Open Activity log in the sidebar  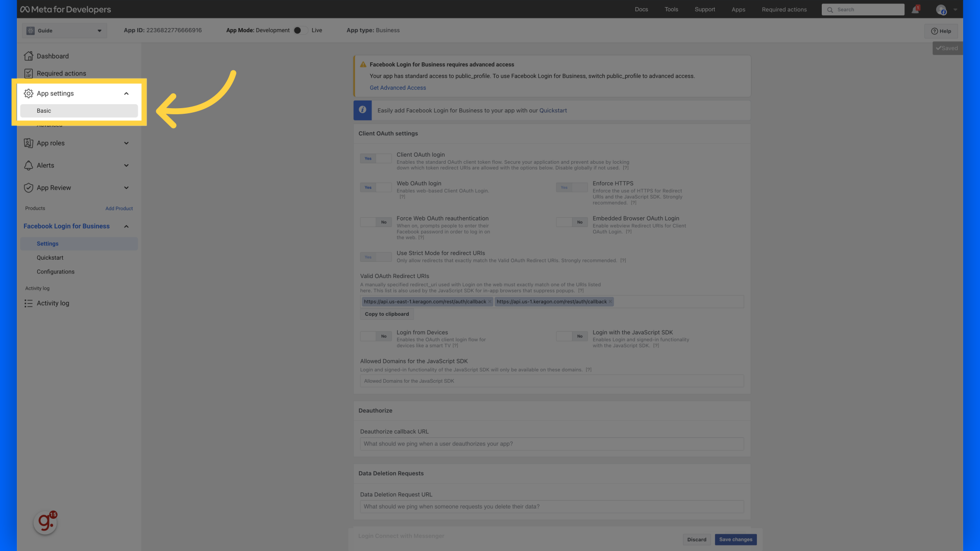tap(53, 304)
